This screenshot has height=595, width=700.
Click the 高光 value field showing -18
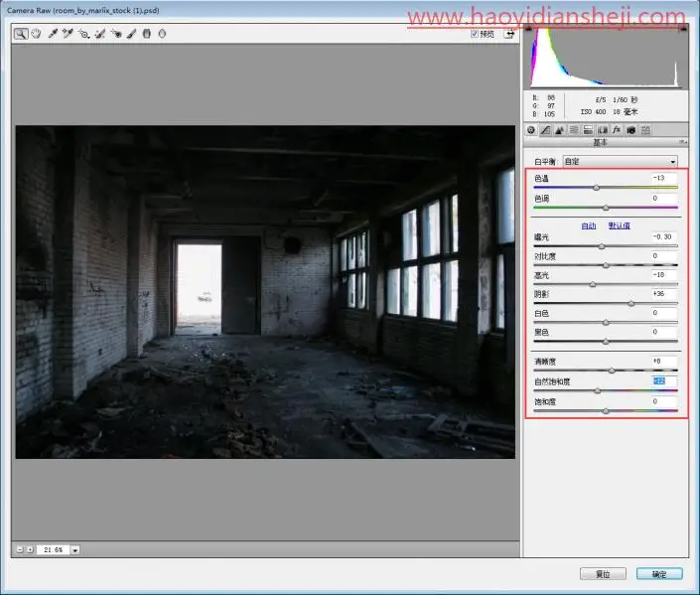(664, 275)
